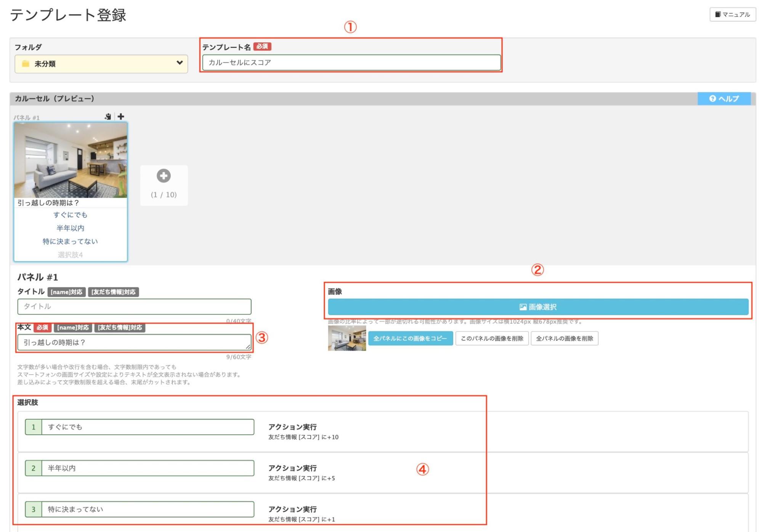Click the choice 1 field すぐにでも
Image resolution: width=762 pixels, height=532 pixels.
coord(147,427)
